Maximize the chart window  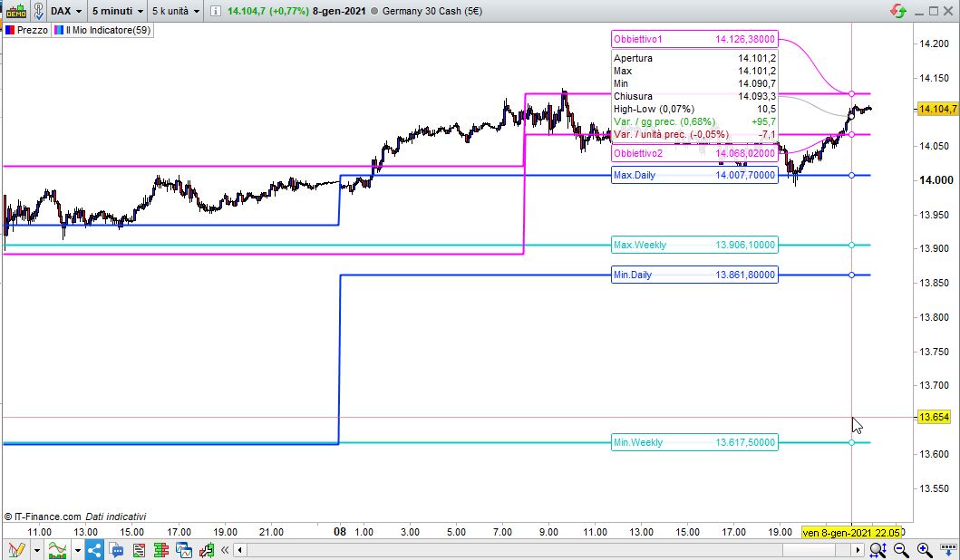coord(934,11)
